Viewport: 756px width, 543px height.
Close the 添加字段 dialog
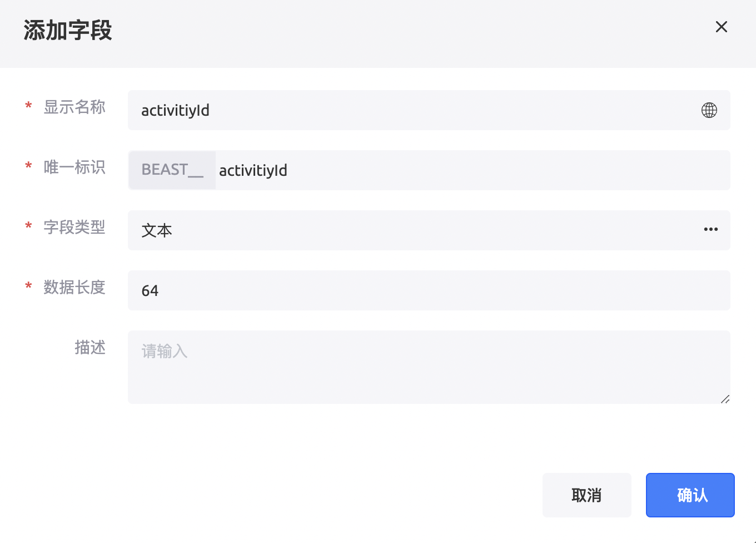(721, 27)
